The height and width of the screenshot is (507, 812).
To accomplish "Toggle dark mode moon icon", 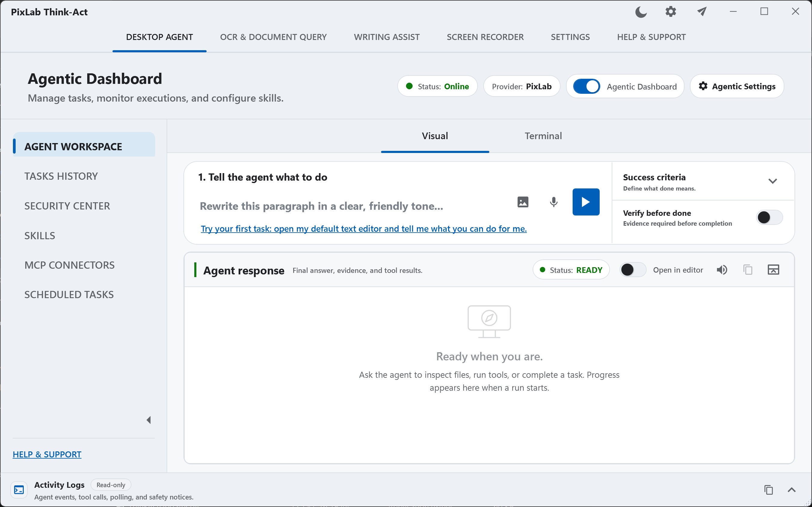I will tap(641, 12).
